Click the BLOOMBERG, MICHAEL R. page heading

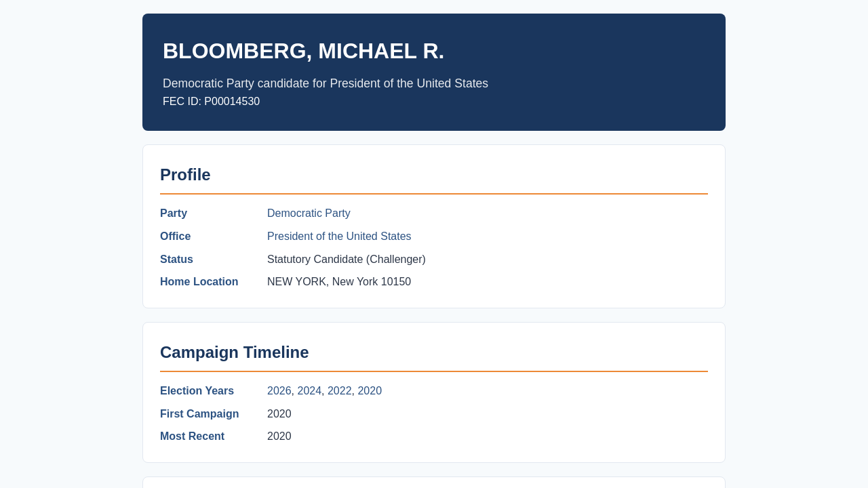point(303,51)
